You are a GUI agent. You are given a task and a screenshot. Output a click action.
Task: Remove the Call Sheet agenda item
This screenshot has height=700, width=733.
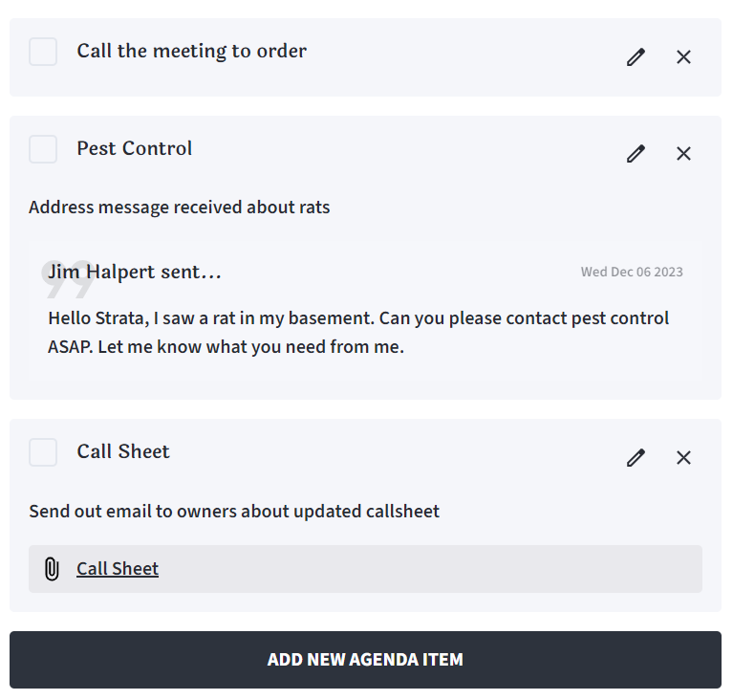683,457
